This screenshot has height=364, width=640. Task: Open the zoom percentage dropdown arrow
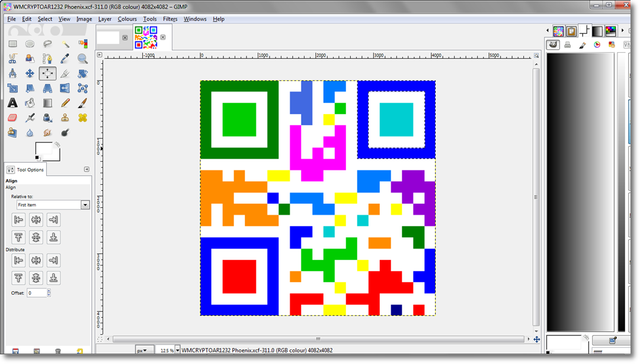click(x=178, y=350)
